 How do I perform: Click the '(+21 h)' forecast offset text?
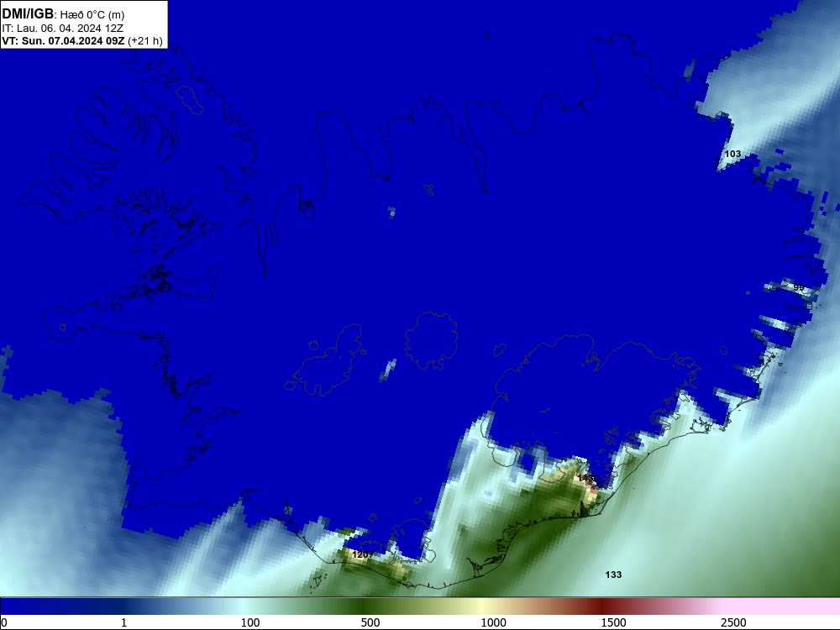(145, 41)
